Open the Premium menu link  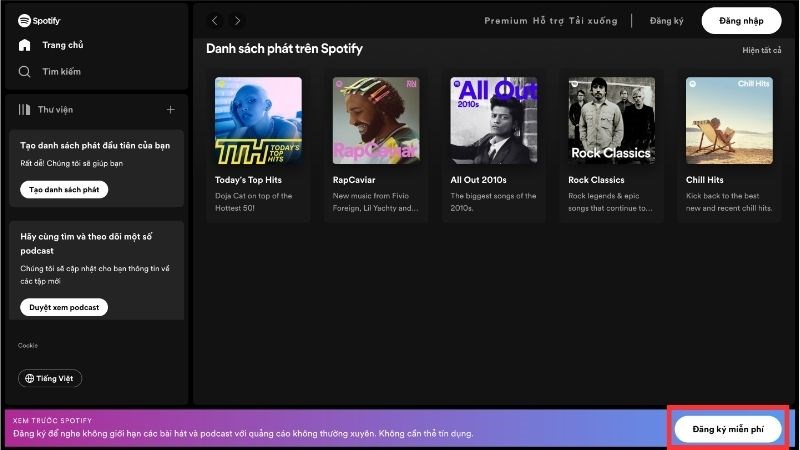(506, 20)
